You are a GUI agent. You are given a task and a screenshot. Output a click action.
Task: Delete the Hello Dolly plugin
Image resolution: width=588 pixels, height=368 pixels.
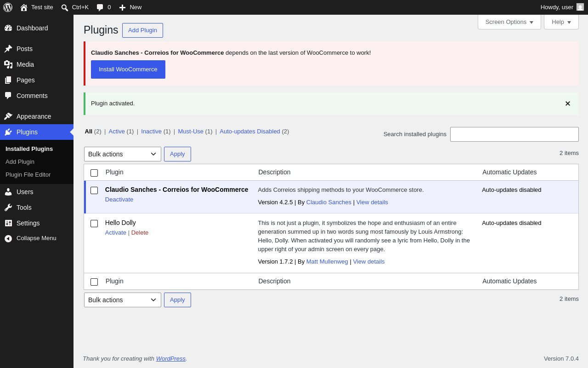coord(140,233)
